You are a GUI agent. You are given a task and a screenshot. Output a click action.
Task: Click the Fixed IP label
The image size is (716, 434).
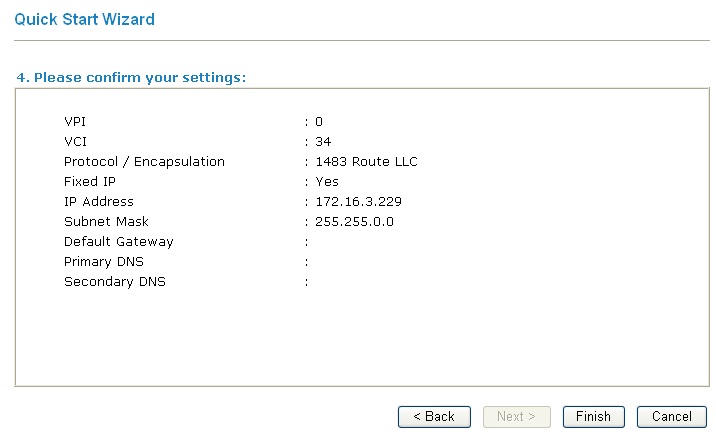(96, 182)
